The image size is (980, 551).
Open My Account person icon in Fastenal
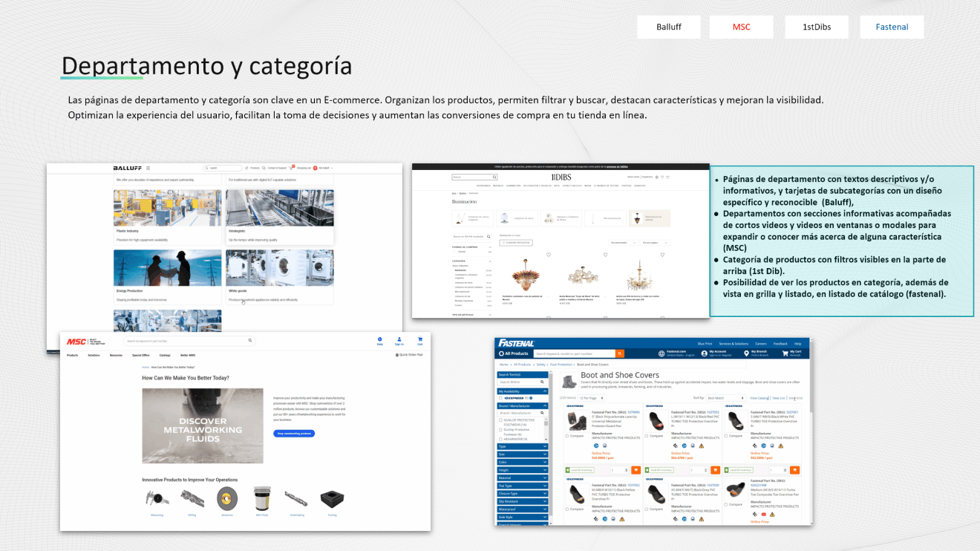(x=704, y=353)
